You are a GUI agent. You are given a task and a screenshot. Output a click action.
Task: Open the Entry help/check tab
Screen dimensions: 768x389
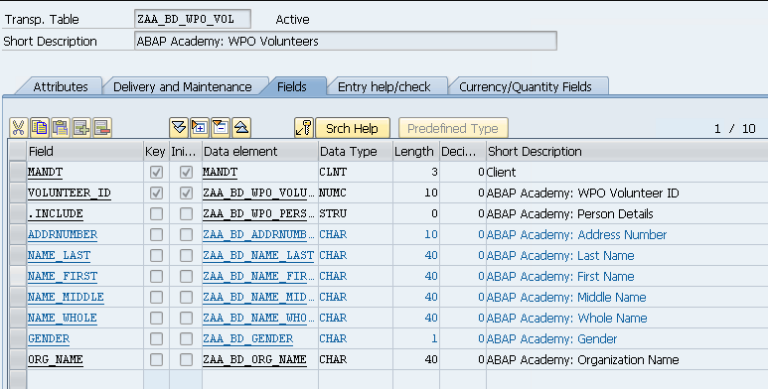[x=384, y=87]
